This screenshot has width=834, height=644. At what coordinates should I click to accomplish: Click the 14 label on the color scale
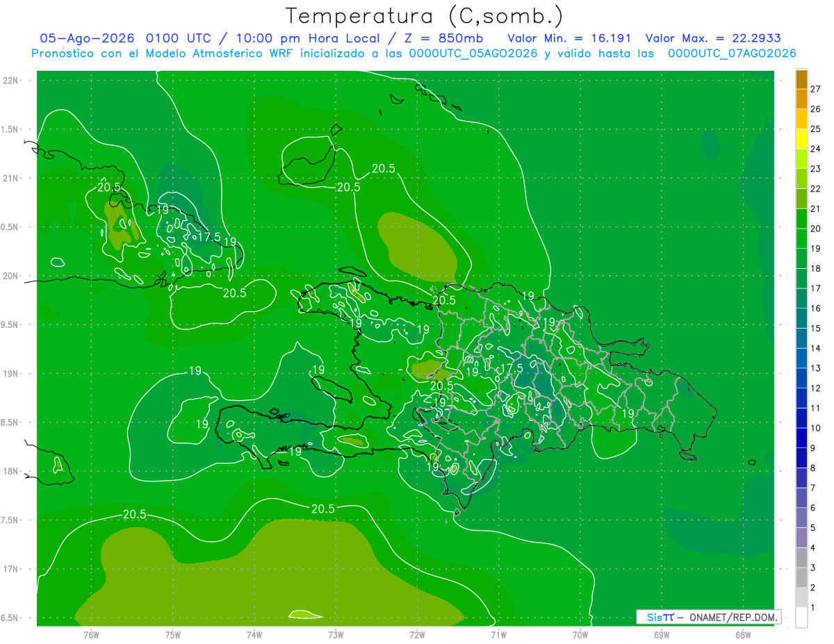pyautogui.click(x=815, y=348)
